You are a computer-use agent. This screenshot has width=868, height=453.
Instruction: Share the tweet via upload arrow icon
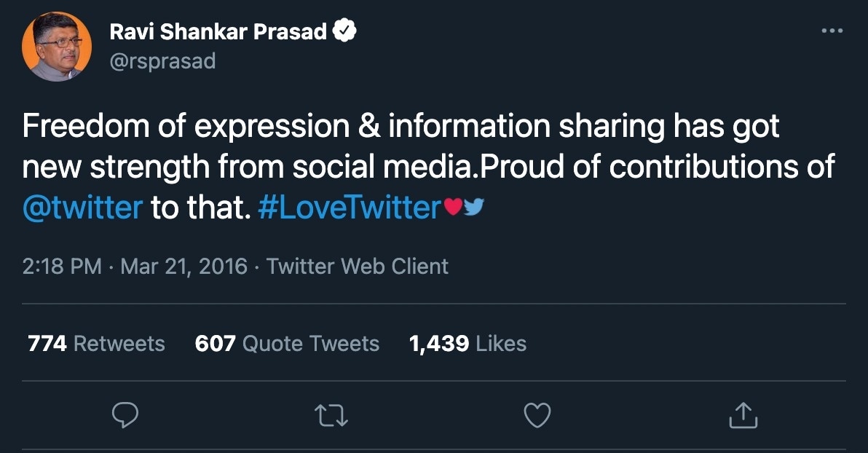click(743, 416)
